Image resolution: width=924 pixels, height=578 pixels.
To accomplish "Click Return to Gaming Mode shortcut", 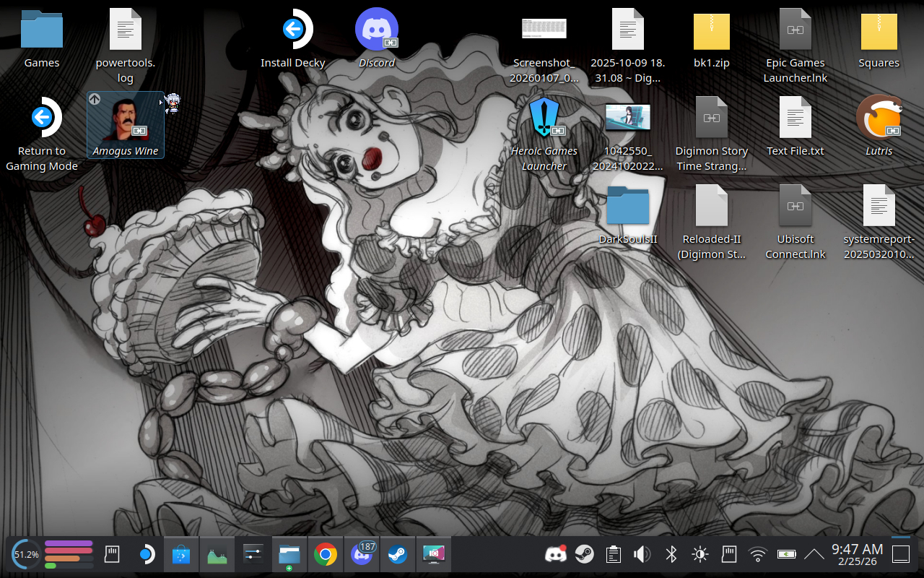I will click(42, 118).
